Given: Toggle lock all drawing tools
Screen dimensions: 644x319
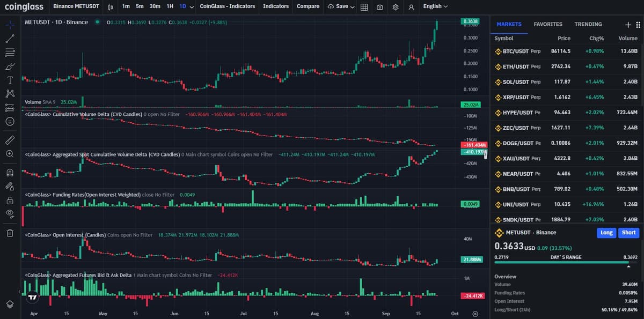Looking at the screenshot, I should (10, 201).
